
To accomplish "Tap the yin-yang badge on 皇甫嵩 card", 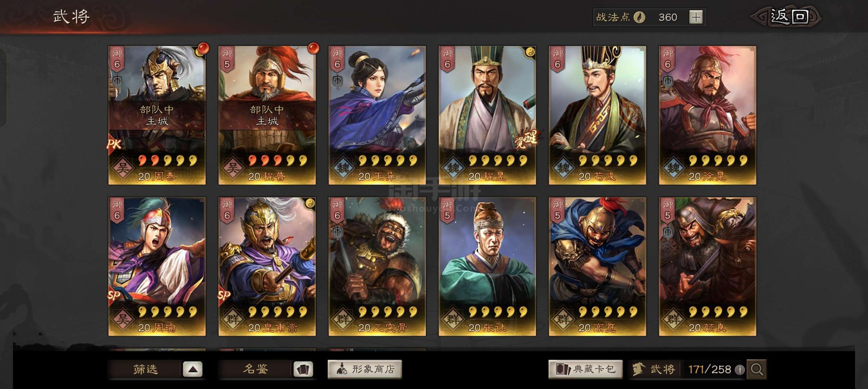I will point(309,204).
